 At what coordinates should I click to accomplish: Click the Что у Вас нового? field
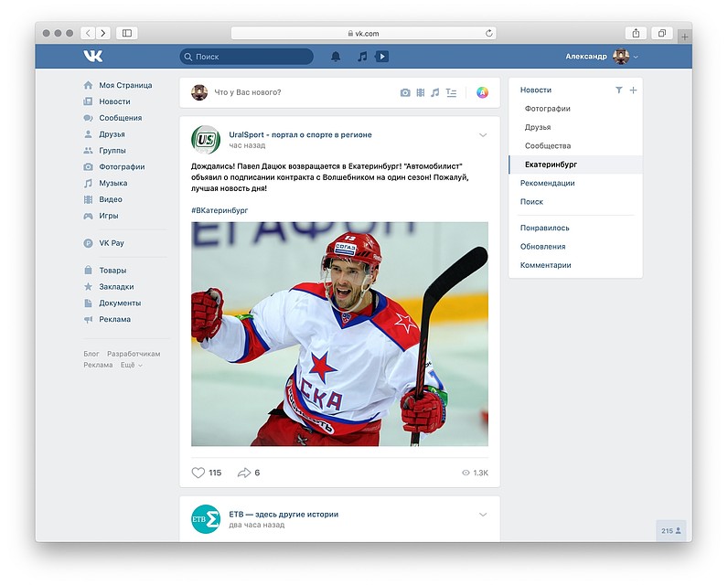(x=302, y=92)
